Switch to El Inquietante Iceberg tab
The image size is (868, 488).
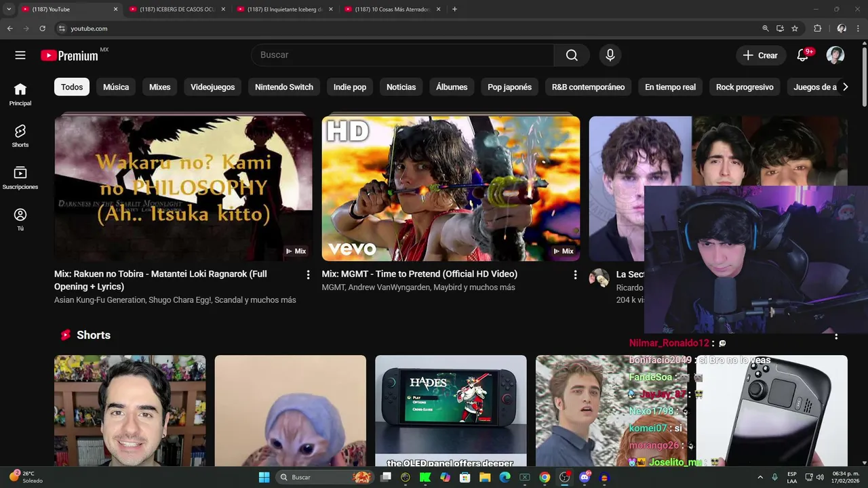(x=283, y=9)
